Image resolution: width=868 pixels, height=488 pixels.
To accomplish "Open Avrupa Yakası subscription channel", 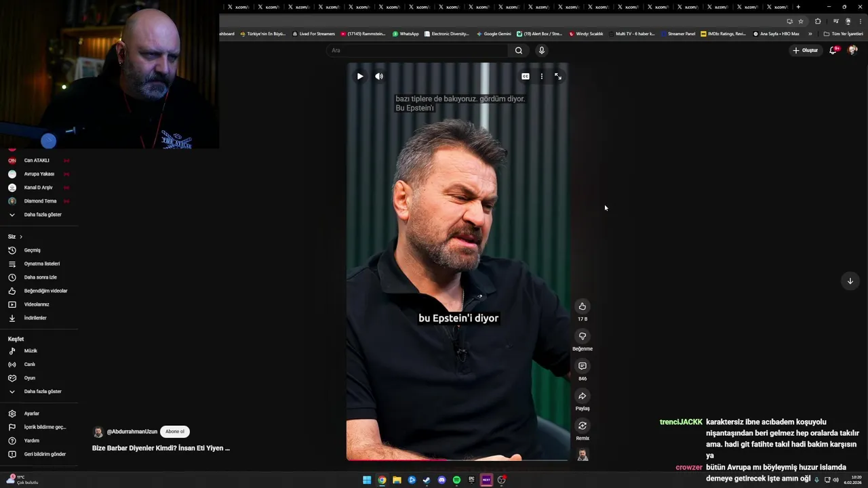I will click(39, 174).
